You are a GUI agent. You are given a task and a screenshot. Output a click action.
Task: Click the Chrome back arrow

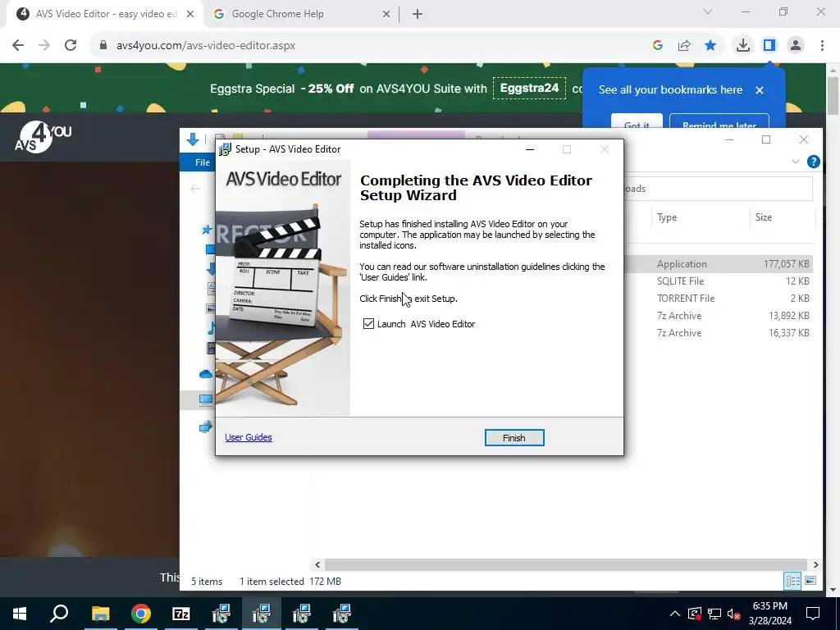click(x=18, y=46)
